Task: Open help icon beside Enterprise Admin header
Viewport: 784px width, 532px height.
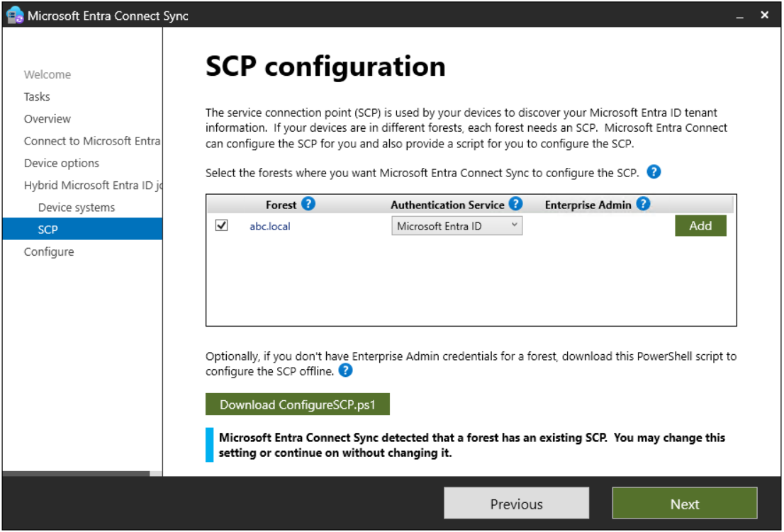Action: 643,204
